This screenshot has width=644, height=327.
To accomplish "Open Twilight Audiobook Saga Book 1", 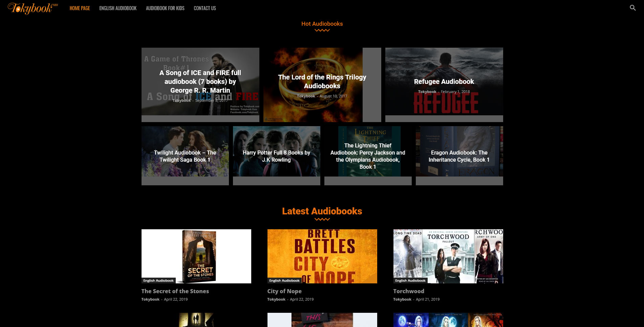I will coord(185,156).
